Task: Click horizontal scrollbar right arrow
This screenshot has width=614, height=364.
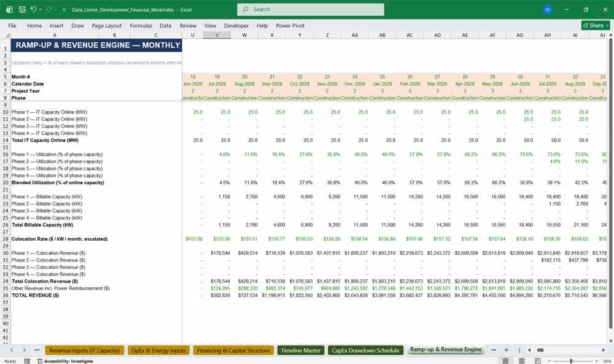Action: [604, 350]
